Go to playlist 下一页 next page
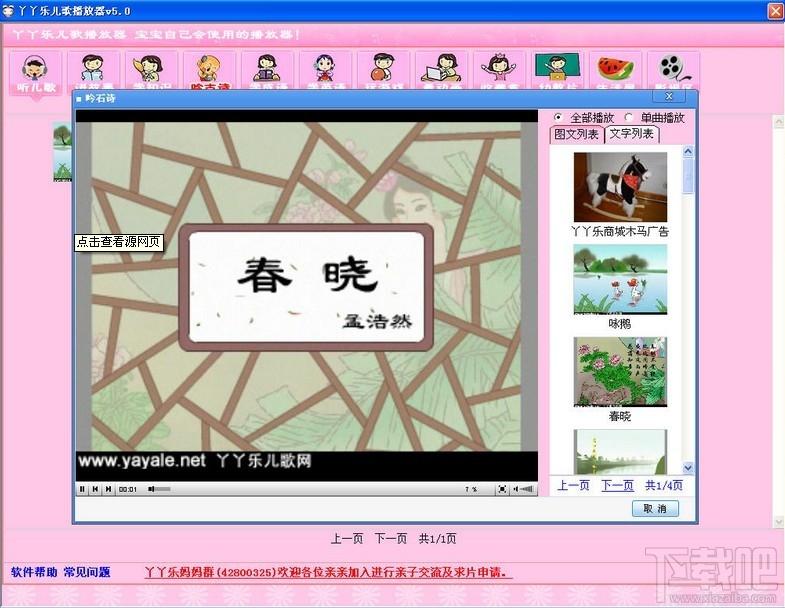The height and width of the screenshot is (608, 785). click(x=617, y=485)
